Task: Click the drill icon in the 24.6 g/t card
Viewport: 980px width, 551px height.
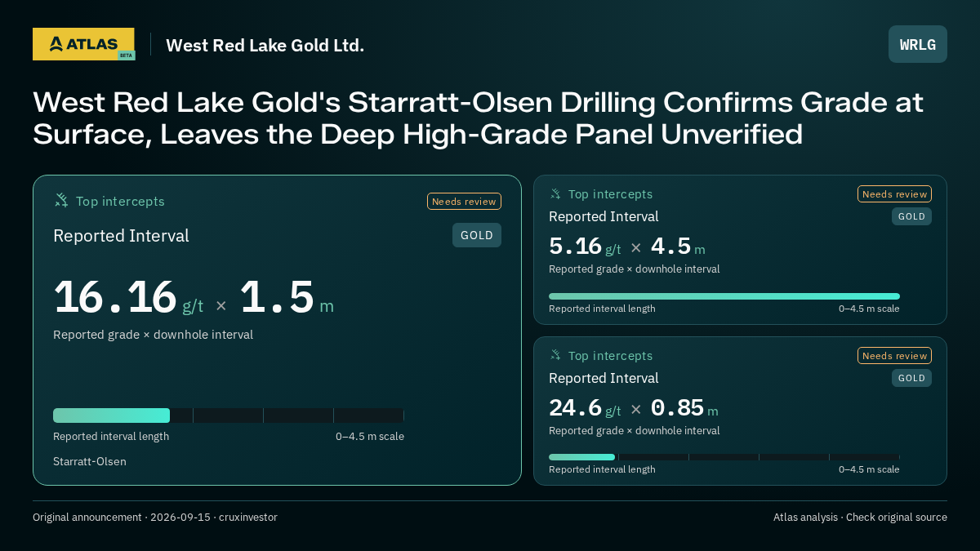Action: [x=555, y=356]
